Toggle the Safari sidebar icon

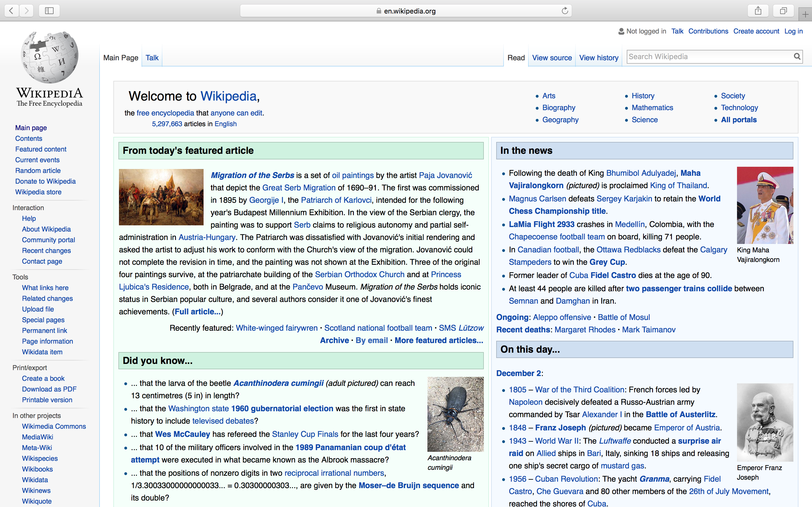point(49,11)
